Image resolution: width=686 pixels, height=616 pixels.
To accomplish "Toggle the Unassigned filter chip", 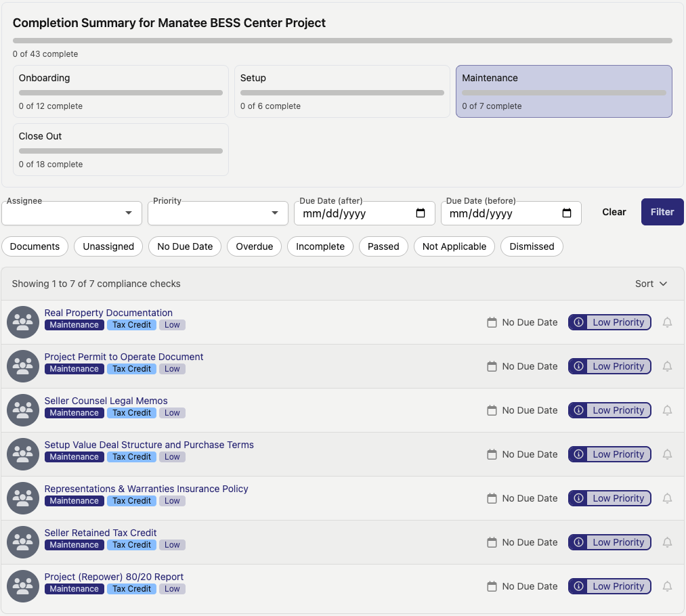I will [x=108, y=246].
